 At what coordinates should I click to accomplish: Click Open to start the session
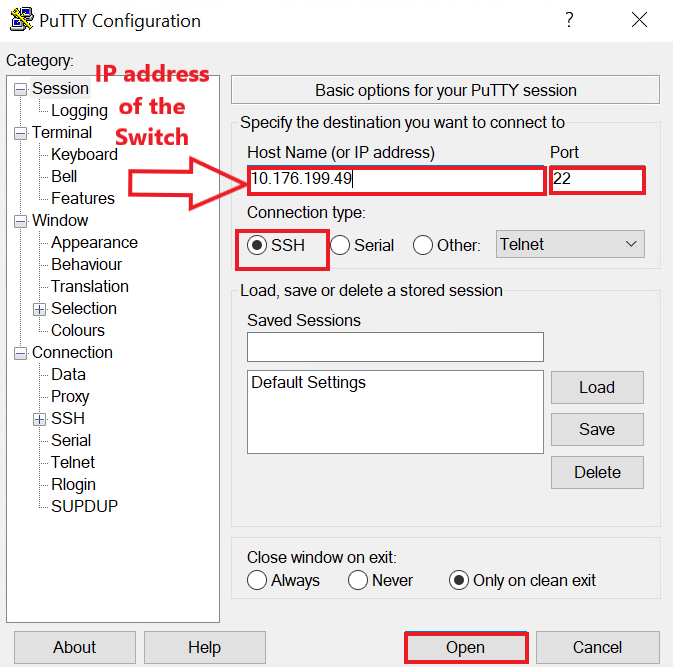(465, 648)
